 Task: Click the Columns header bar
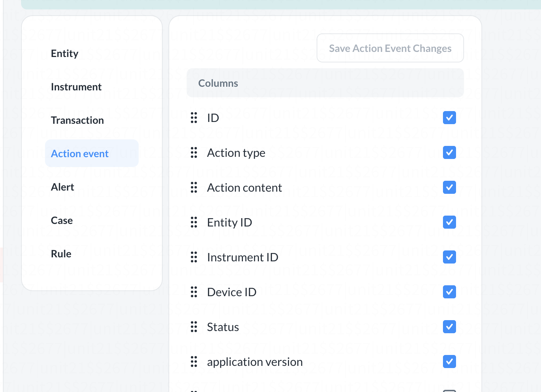pos(325,83)
